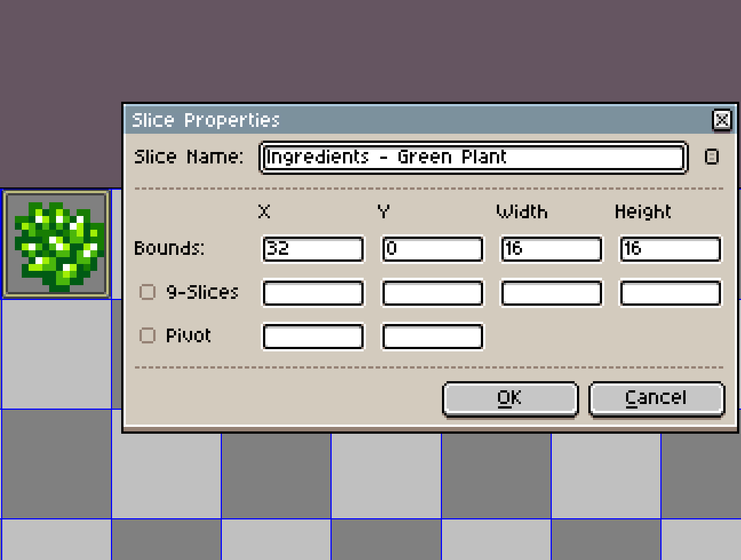
Task: Confirm changes with the OK button
Action: (510, 398)
